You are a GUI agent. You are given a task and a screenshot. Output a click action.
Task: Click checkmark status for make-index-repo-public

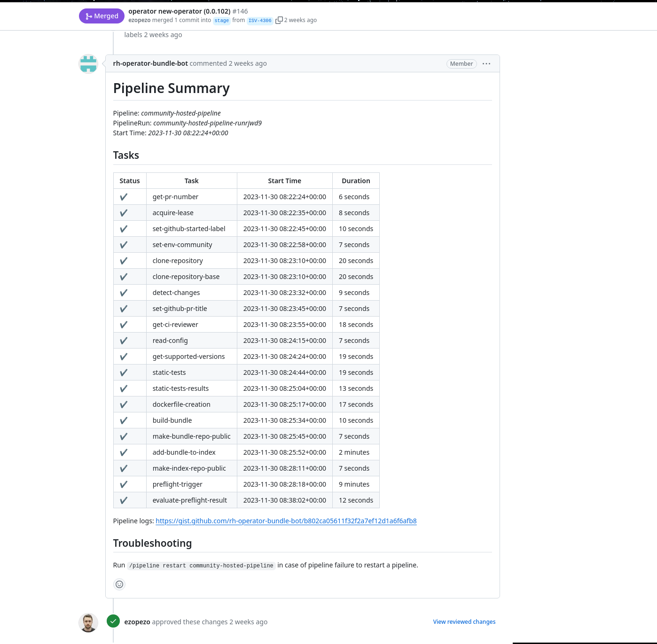[124, 468]
